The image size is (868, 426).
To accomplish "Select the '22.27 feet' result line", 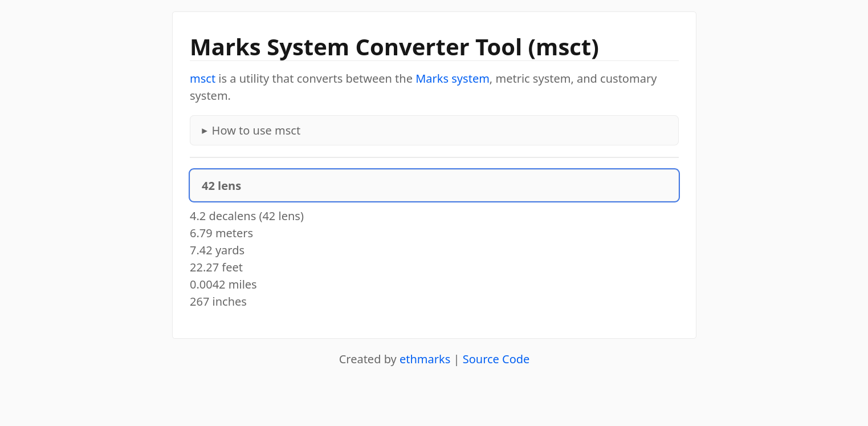I will point(216,267).
